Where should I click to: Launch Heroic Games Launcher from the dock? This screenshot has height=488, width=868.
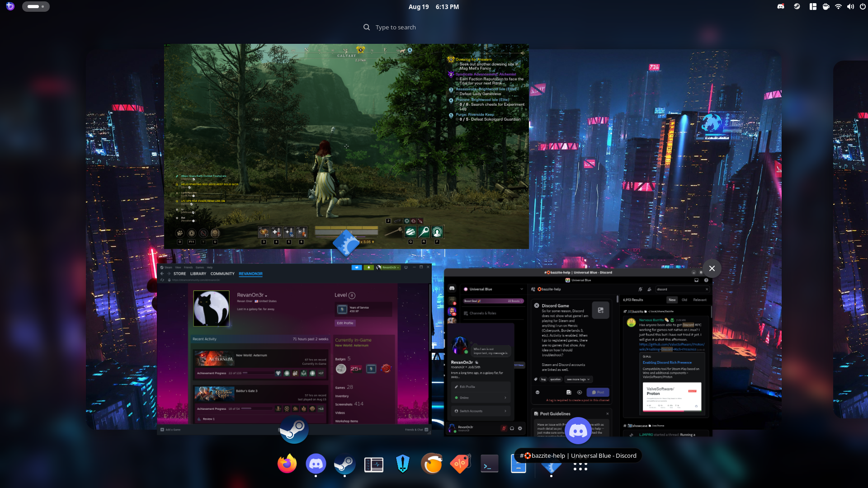click(403, 464)
